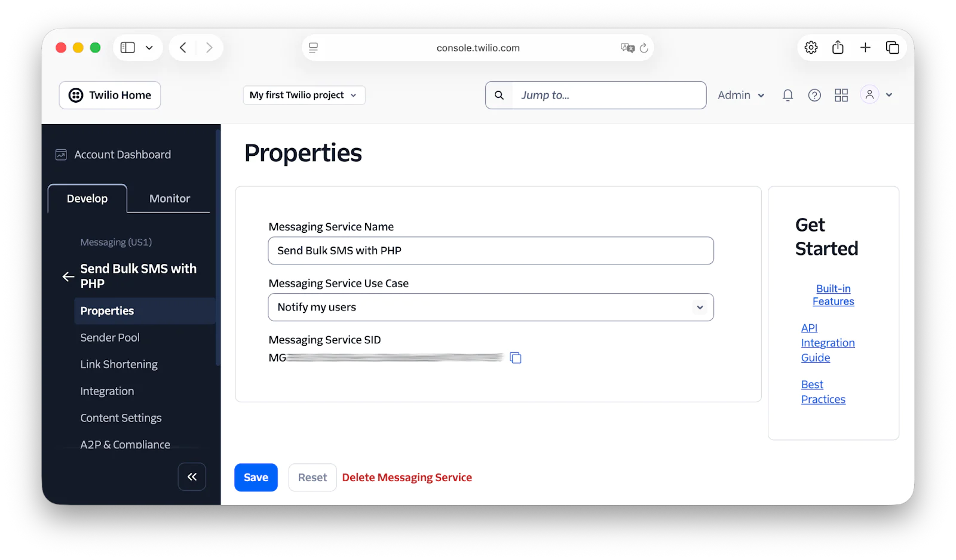The height and width of the screenshot is (560, 956).
Task: Open the browser settings gear icon
Action: tap(811, 47)
